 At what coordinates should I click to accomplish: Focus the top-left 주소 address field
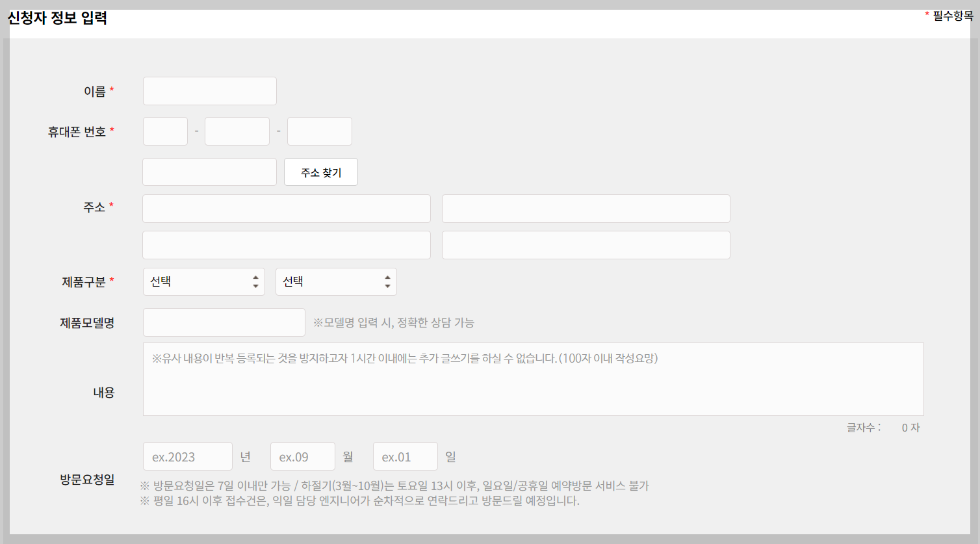(x=286, y=208)
